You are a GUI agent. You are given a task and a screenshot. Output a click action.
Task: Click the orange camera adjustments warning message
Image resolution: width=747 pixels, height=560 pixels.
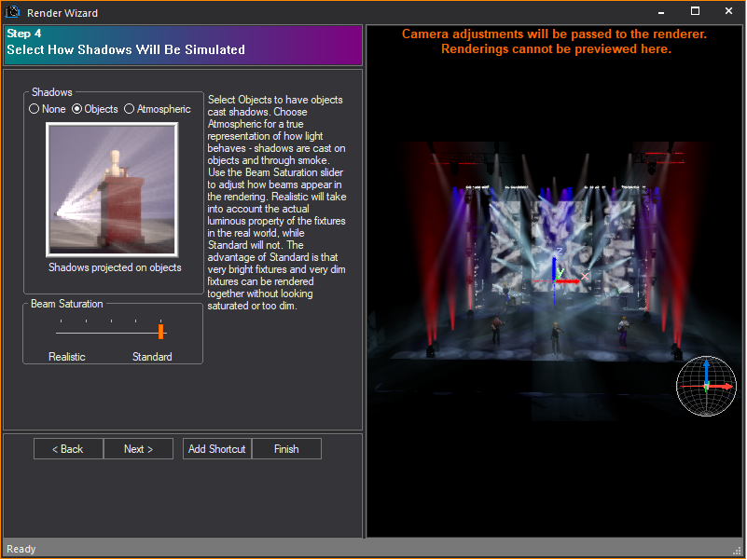tap(555, 41)
